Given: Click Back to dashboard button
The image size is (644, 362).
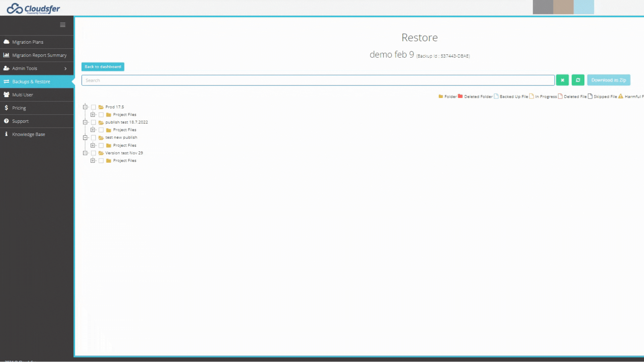Looking at the screenshot, I should pyautogui.click(x=103, y=67).
